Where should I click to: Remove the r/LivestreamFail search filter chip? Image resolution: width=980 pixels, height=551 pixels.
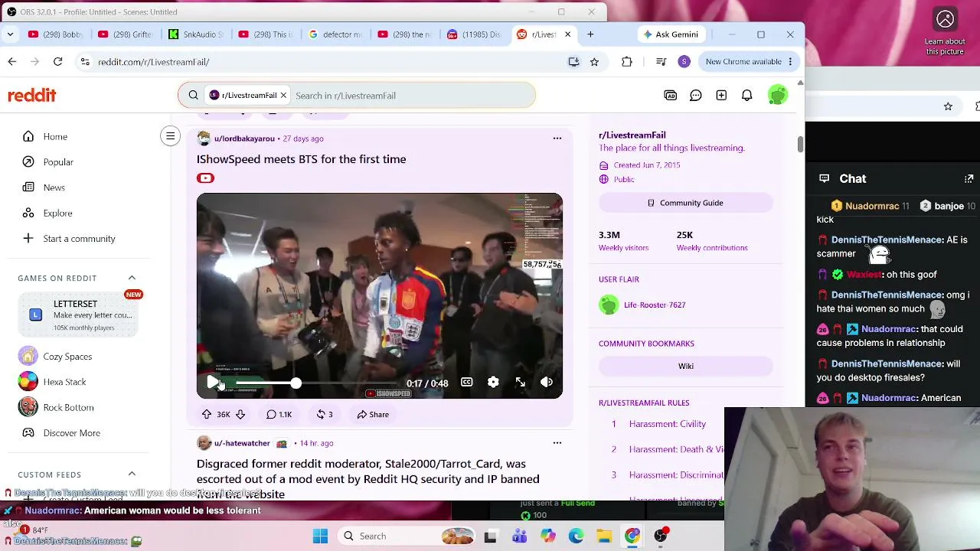[283, 96]
